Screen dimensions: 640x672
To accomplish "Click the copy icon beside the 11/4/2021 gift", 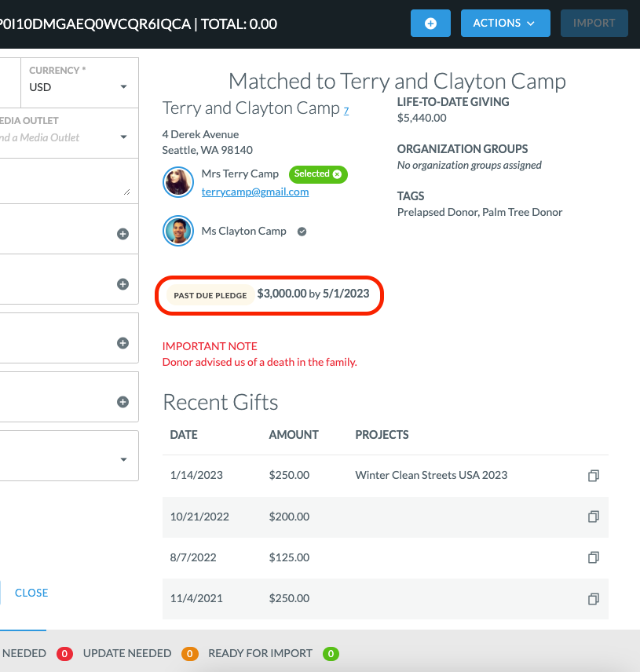I will [x=594, y=598].
